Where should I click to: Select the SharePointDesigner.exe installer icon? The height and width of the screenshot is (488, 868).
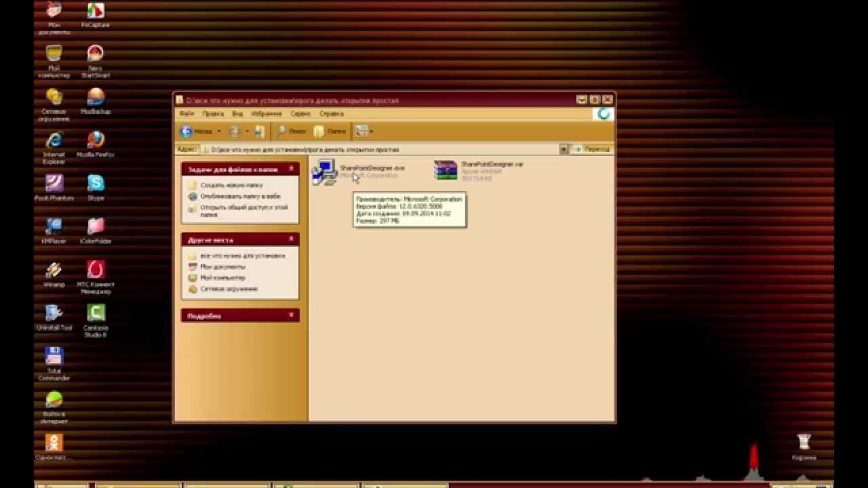[x=324, y=172]
